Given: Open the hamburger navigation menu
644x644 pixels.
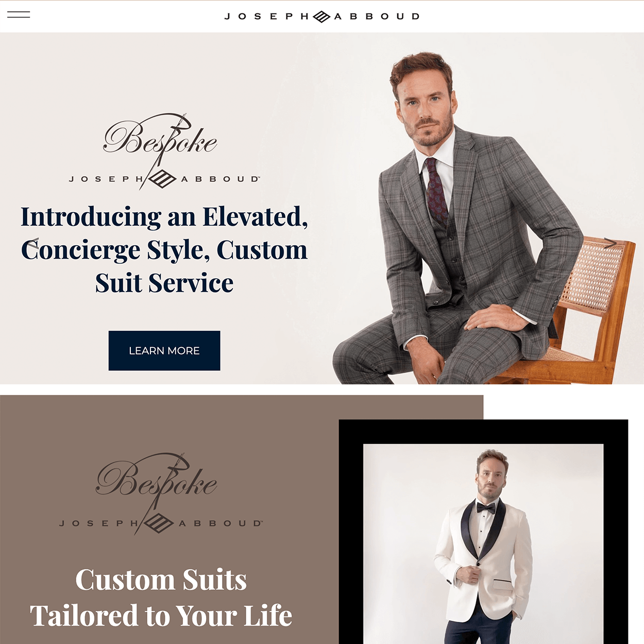Looking at the screenshot, I should (x=19, y=14).
